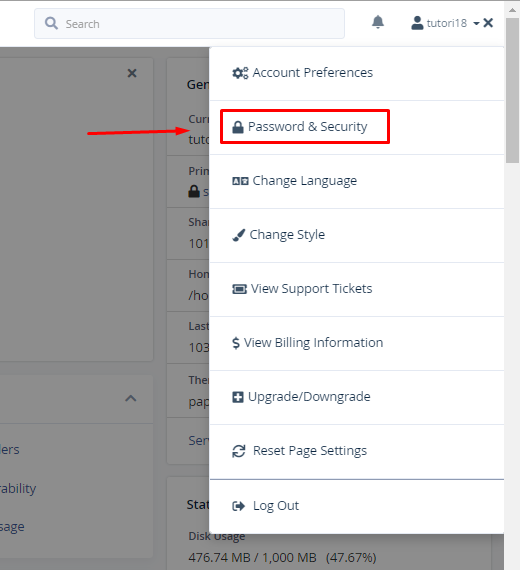Image resolution: width=520 pixels, height=570 pixels.
Task: Dismiss the left panel using its X
Action: (x=132, y=73)
